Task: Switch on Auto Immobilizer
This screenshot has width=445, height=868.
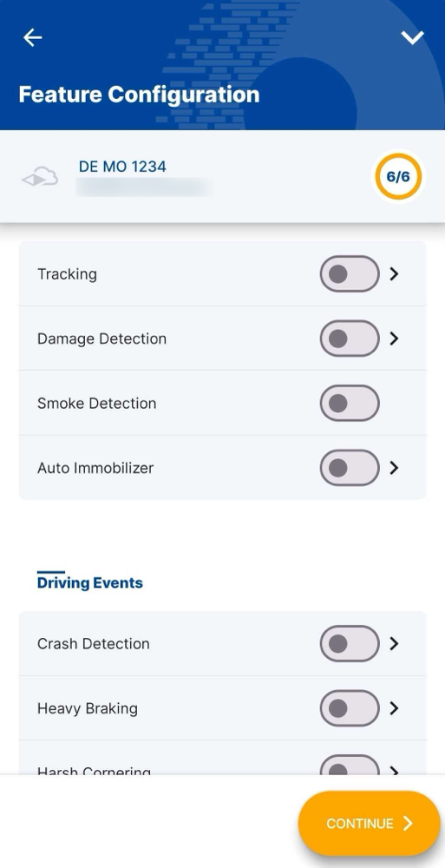Action: coord(350,468)
